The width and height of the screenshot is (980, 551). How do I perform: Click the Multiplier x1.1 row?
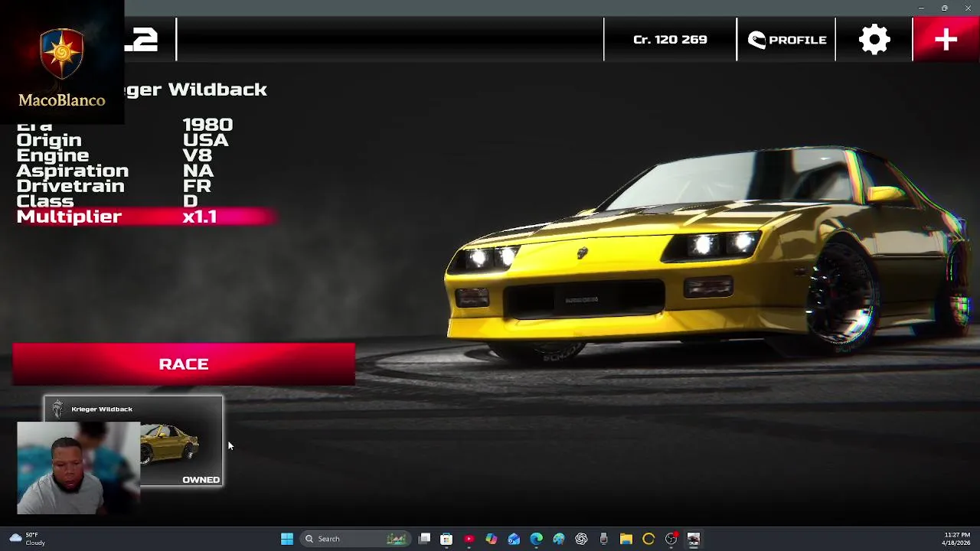pyautogui.click(x=145, y=217)
